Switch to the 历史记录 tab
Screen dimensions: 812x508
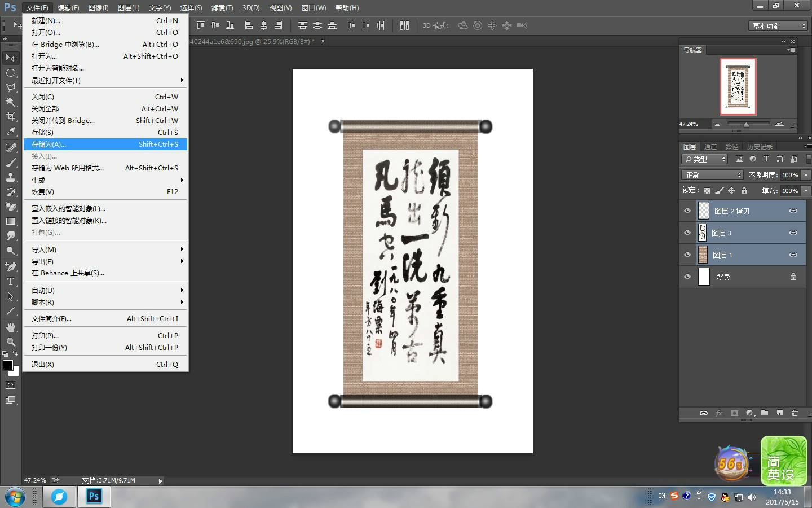760,147
